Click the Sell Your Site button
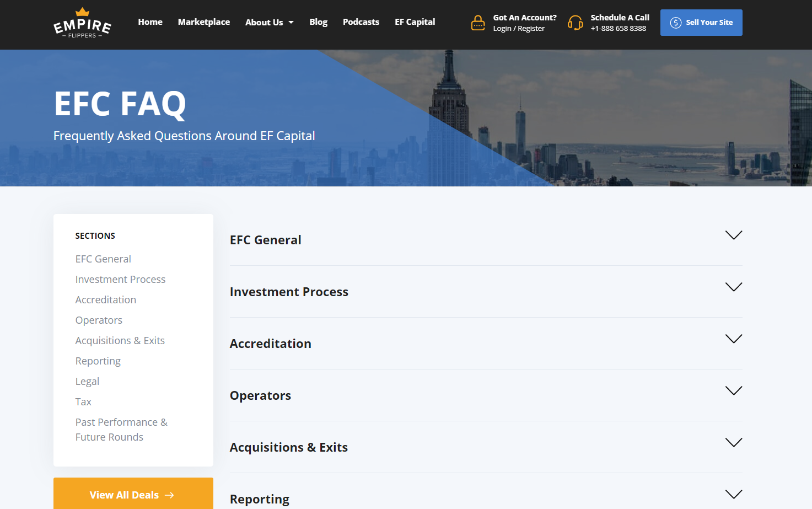812x509 pixels. click(701, 23)
